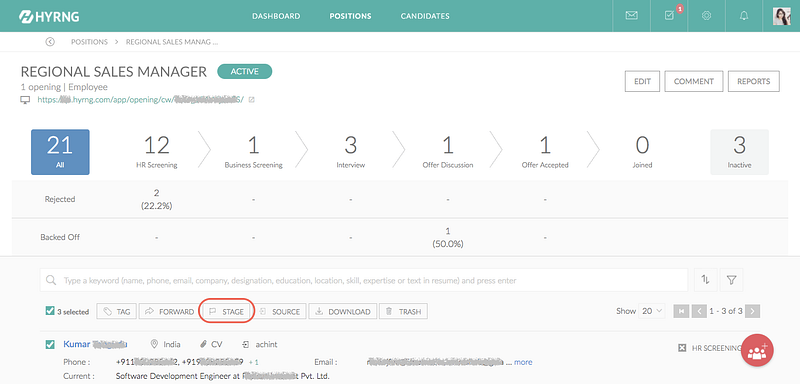This screenshot has width=800, height=384.
Task: Click the monitor icon beside opening URL
Action: click(x=25, y=100)
